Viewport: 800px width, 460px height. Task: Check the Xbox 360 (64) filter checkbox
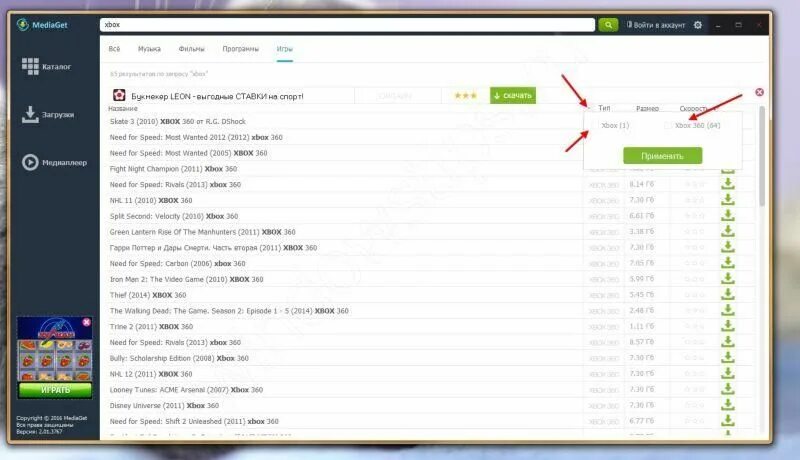click(668, 125)
